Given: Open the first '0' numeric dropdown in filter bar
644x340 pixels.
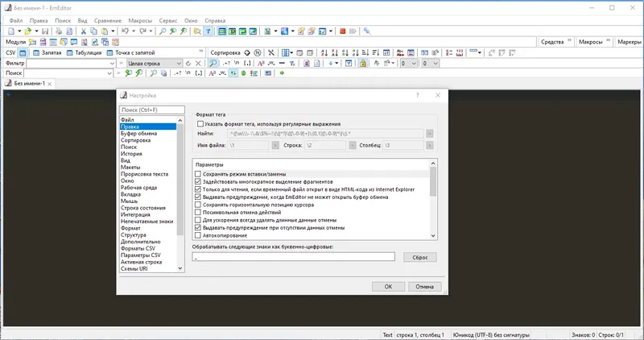Looking at the screenshot, I should pos(414,64).
